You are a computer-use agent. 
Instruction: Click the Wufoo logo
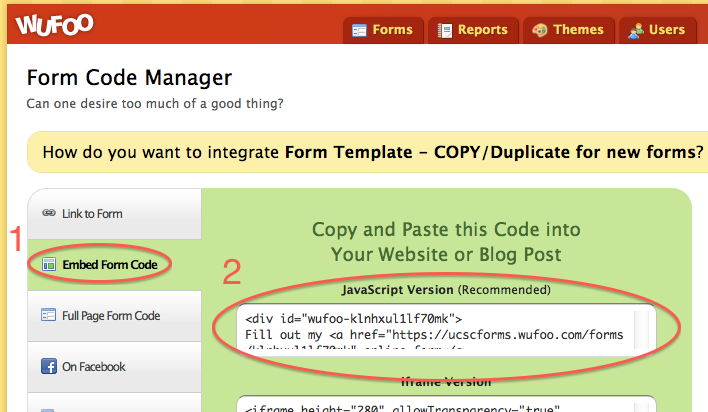[x=55, y=24]
